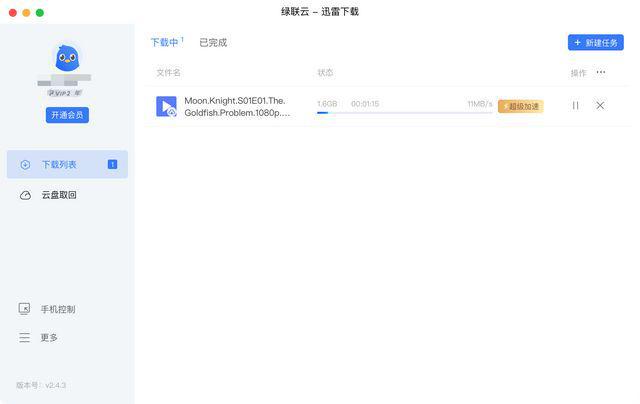The height and width of the screenshot is (404, 640).
Task: Click the cloud icon beside 云盘取回
Action: pyautogui.click(x=25, y=195)
